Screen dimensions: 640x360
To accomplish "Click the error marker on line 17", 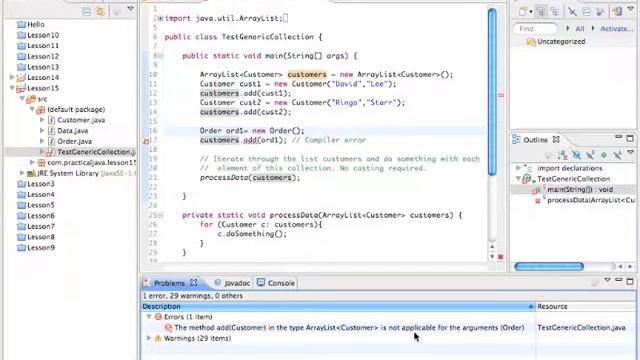I will (145, 141).
